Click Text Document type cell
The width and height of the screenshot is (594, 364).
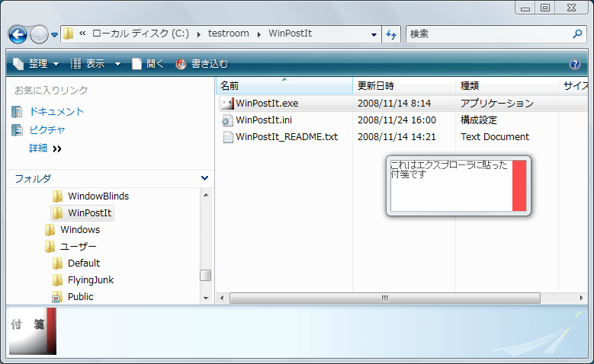(x=495, y=136)
